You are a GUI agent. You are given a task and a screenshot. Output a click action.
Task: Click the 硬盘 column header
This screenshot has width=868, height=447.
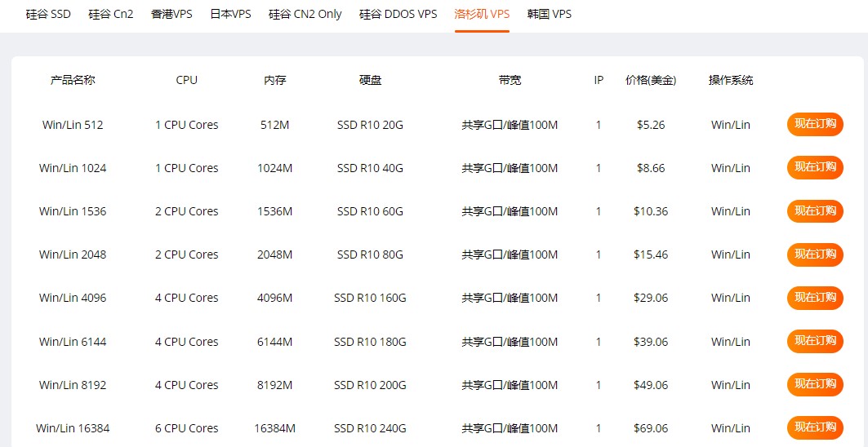(x=370, y=80)
